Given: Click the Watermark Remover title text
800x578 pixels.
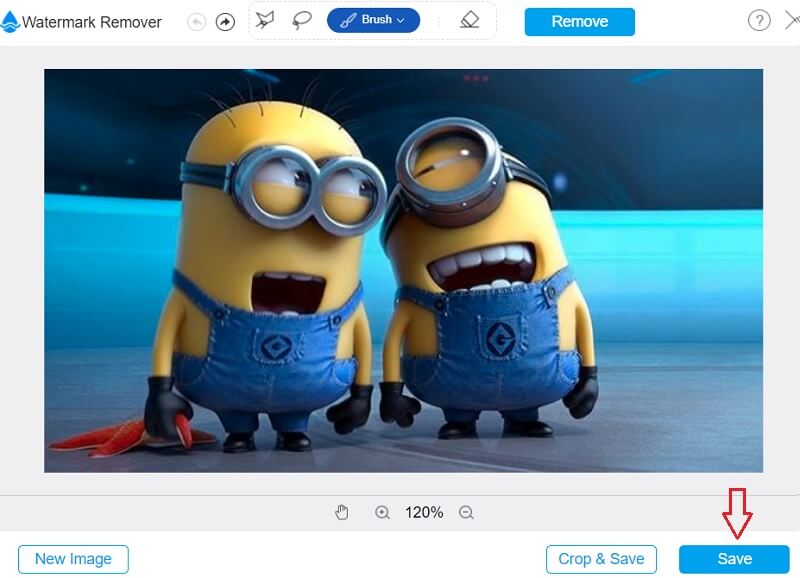Looking at the screenshot, I should (92, 22).
